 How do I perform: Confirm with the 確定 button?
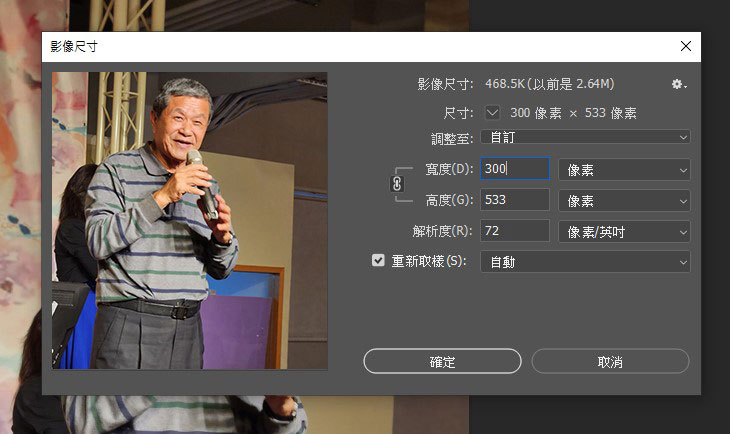tap(442, 361)
